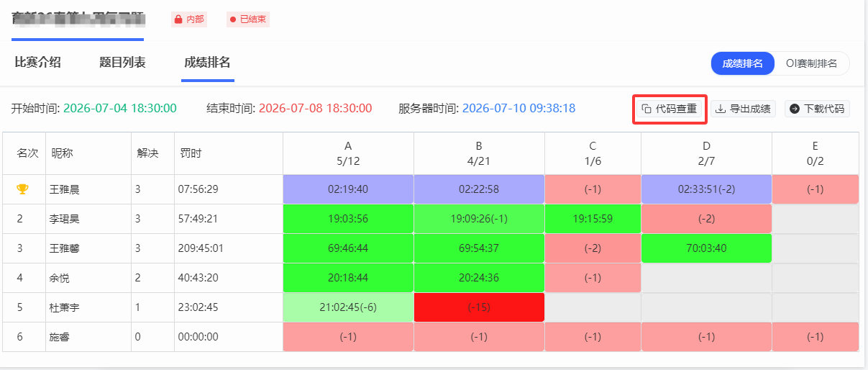Click the 已结束 status tag
Image resolution: width=868 pixels, height=370 pixels.
tap(247, 19)
